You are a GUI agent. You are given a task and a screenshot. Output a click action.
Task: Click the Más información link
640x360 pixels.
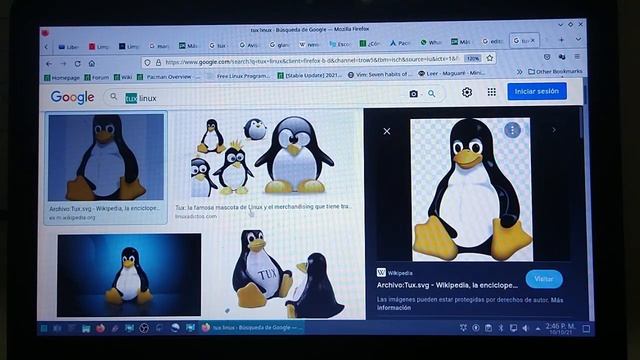click(x=470, y=304)
